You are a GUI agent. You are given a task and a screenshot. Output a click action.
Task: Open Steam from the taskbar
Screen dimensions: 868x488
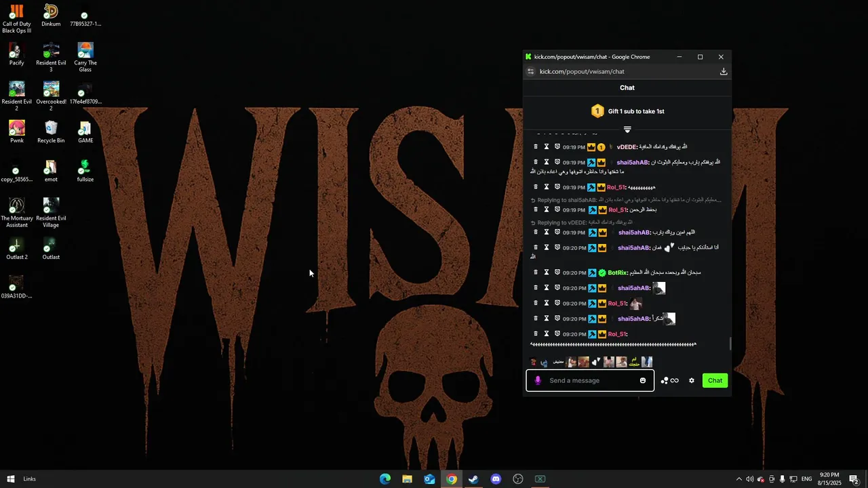click(x=473, y=479)
